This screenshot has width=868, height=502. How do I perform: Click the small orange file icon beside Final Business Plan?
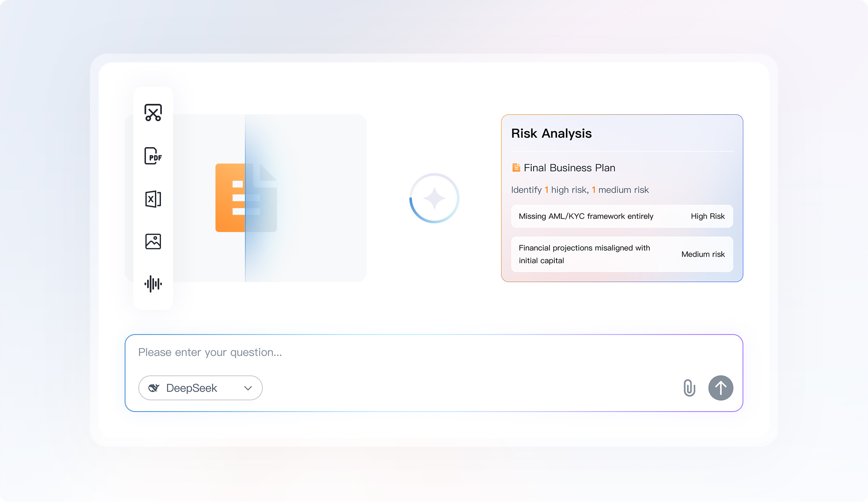pyautogui.click(x=516, y=167)
